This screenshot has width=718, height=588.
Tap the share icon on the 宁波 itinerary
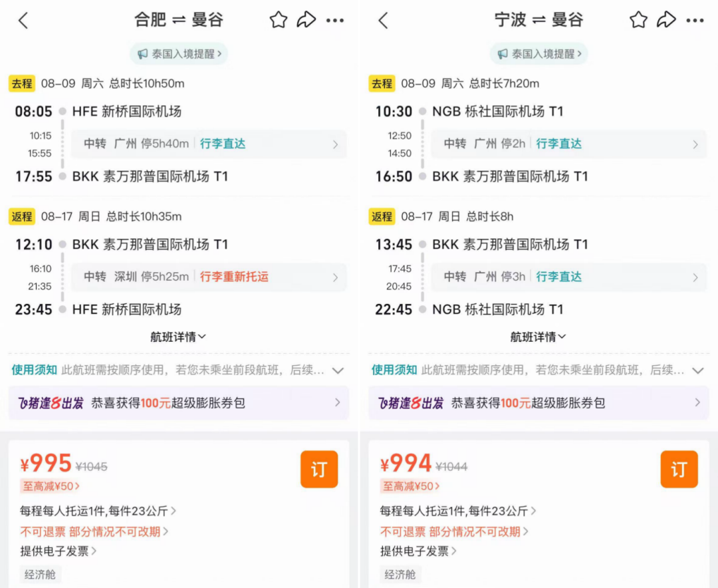pos(667,20)
